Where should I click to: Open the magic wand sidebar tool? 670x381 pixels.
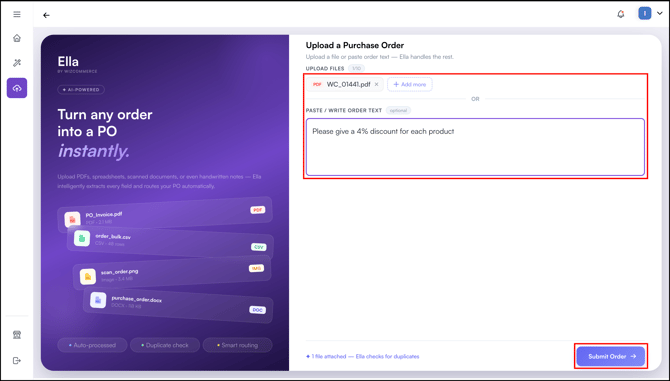click(x=17, y=63)
